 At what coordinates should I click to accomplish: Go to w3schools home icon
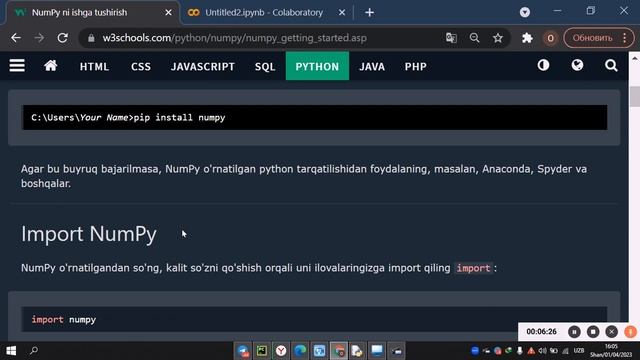click(x=51, y=66)
